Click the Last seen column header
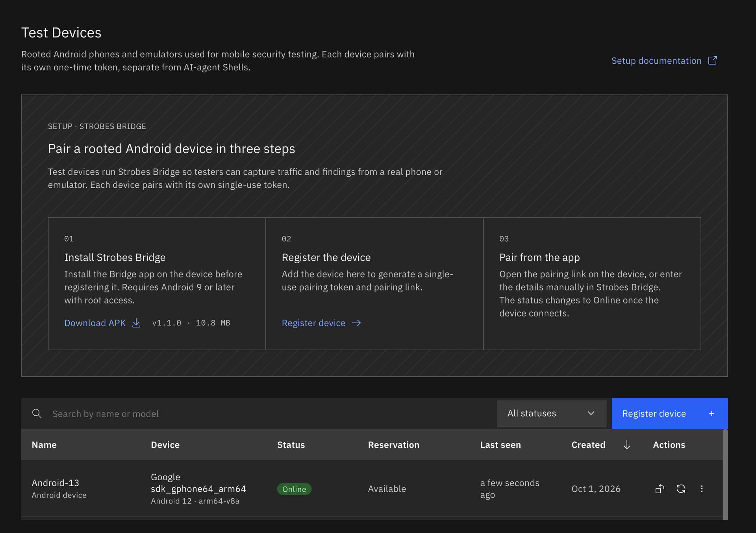The height and width of the screenshot is (533, 756). pos(500,445)
